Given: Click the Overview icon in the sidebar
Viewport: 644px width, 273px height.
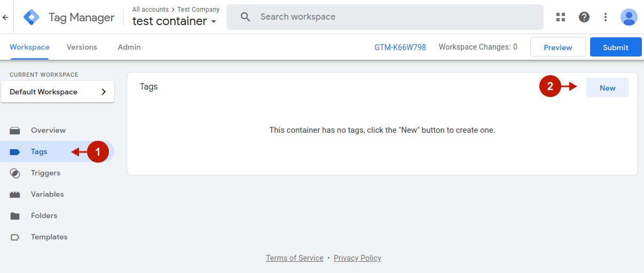Looking at the screenshot, I should point(15,131).
